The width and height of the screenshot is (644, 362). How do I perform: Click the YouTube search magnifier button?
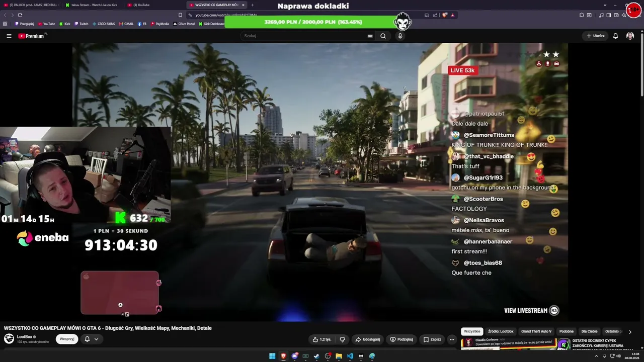[383, 36]
